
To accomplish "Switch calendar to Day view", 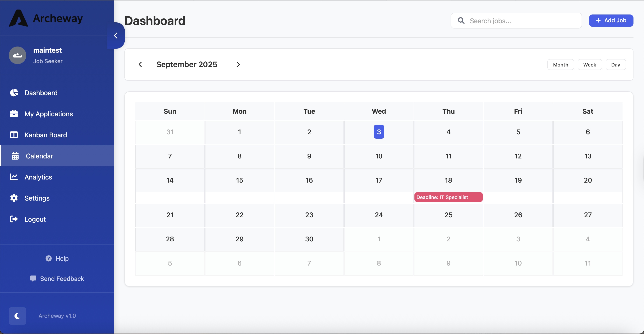I will [x=616, y=64].
